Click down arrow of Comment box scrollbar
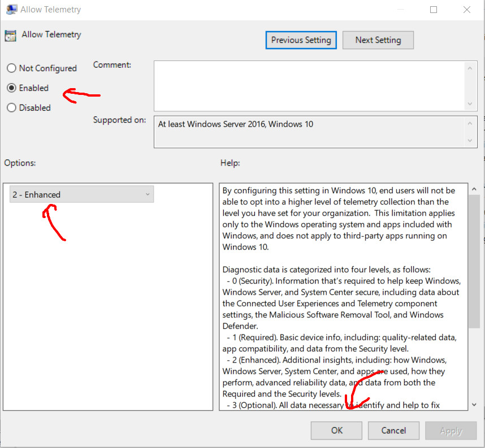This screenshot has width=485, height=448. tap(470, 104)
